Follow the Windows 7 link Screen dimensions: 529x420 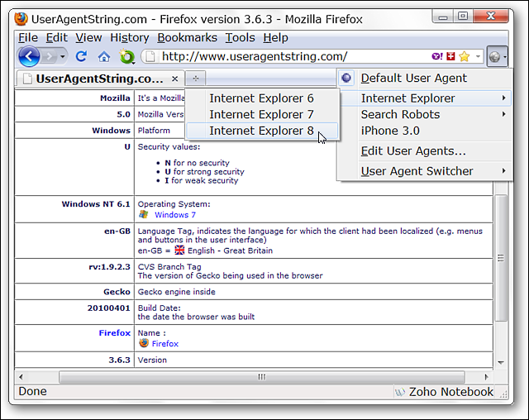[x=175, y=214]
